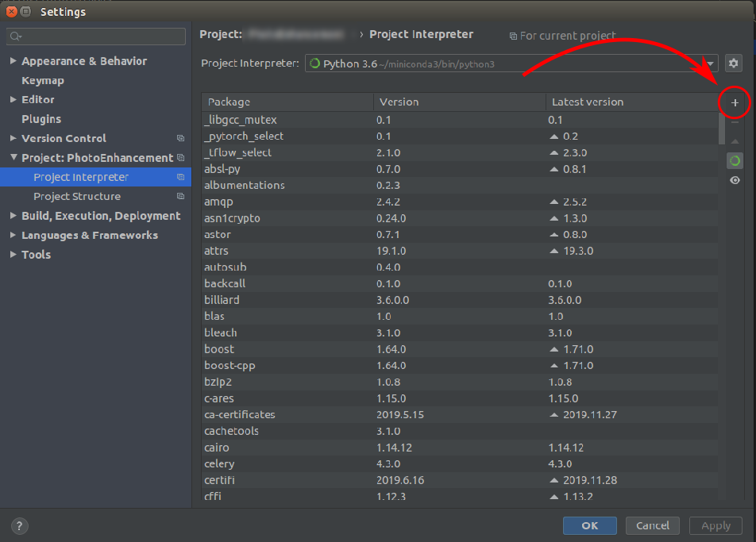756x542 pixels.
Task: Select Project Interpreter tree item
Action: click(x=95, y=177)
